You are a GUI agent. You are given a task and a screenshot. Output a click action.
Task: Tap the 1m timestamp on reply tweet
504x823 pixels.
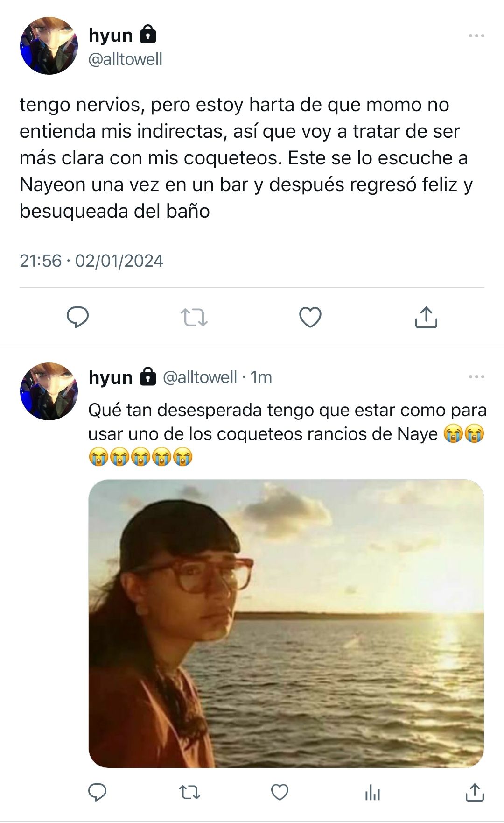click(261, 377)
